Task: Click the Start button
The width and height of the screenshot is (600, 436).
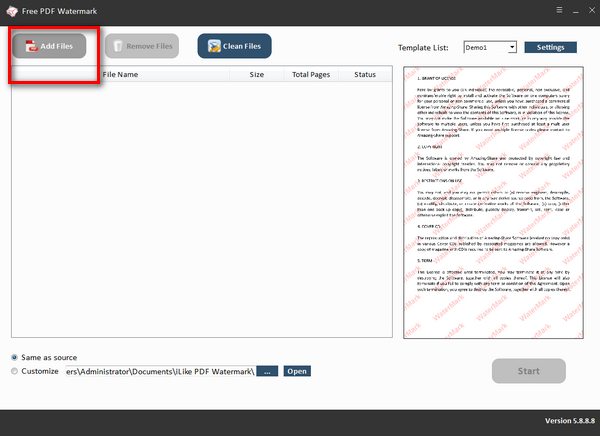Action: pyautogui.click(x=528, y=371)
